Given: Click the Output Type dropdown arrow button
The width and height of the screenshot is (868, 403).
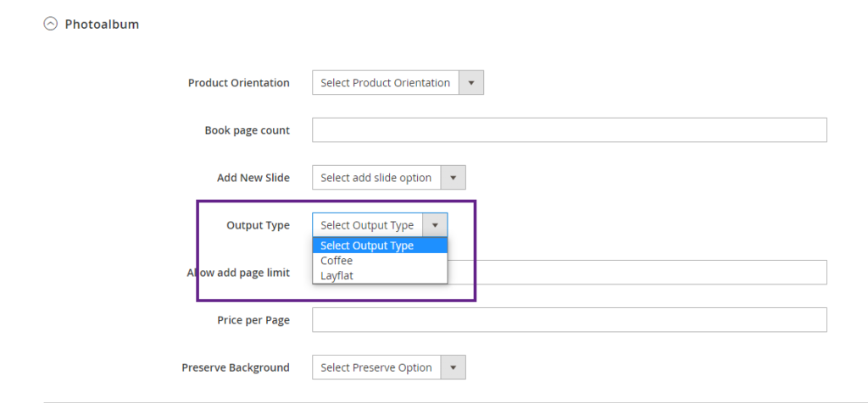Looking at the screenshot, I should (435, 225).
